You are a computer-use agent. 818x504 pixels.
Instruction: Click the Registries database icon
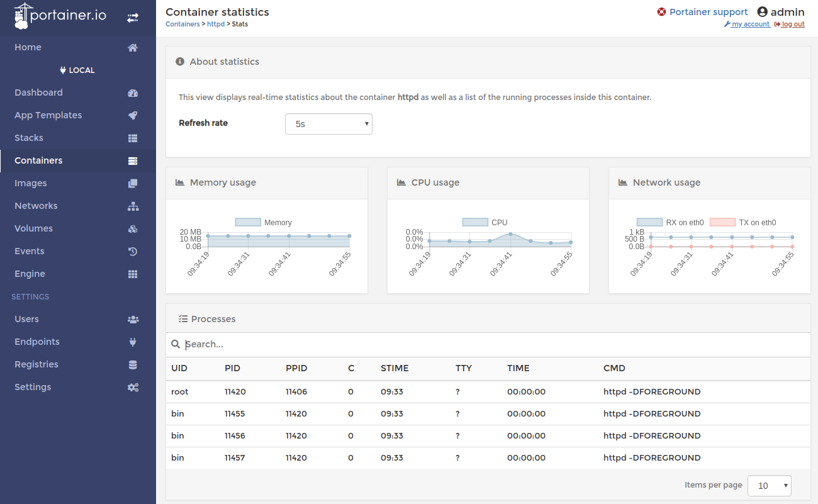pos(133,365)
